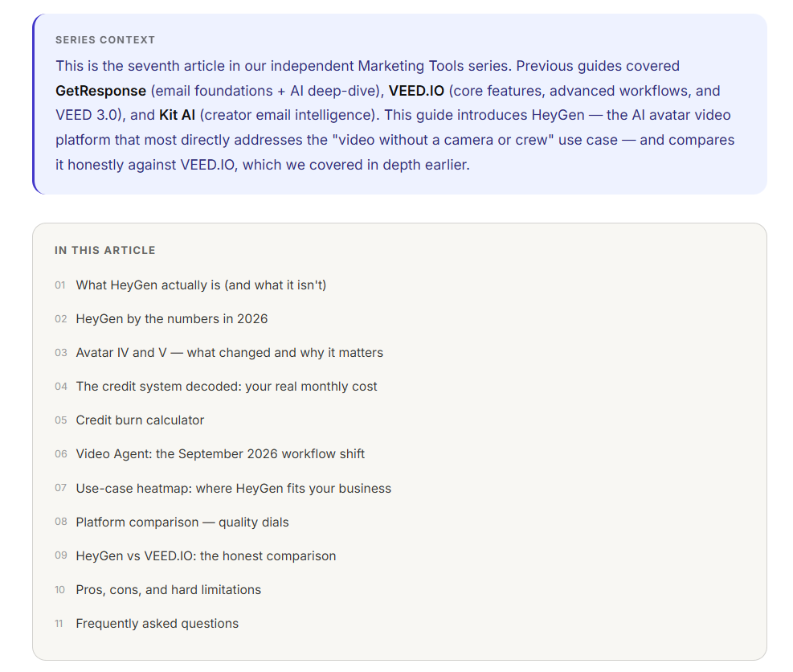Click the 'IN THIS ARTICLE' heading
Screen dimensions: 793x672
click(105, 251)
